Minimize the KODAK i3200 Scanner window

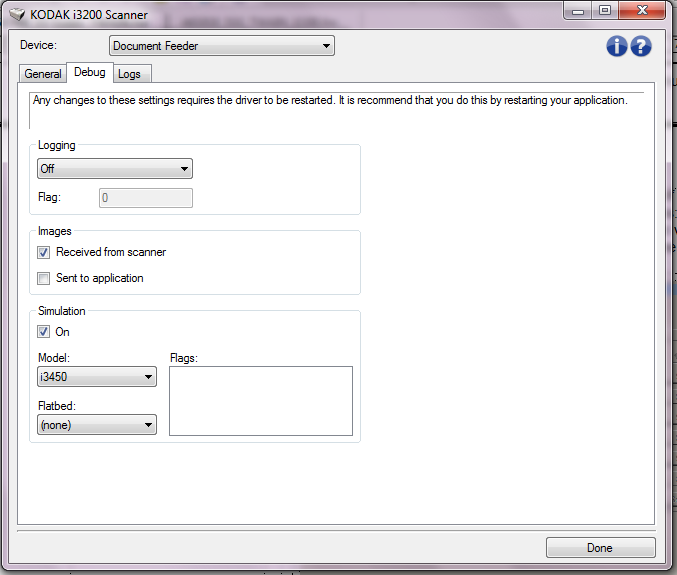578,11
